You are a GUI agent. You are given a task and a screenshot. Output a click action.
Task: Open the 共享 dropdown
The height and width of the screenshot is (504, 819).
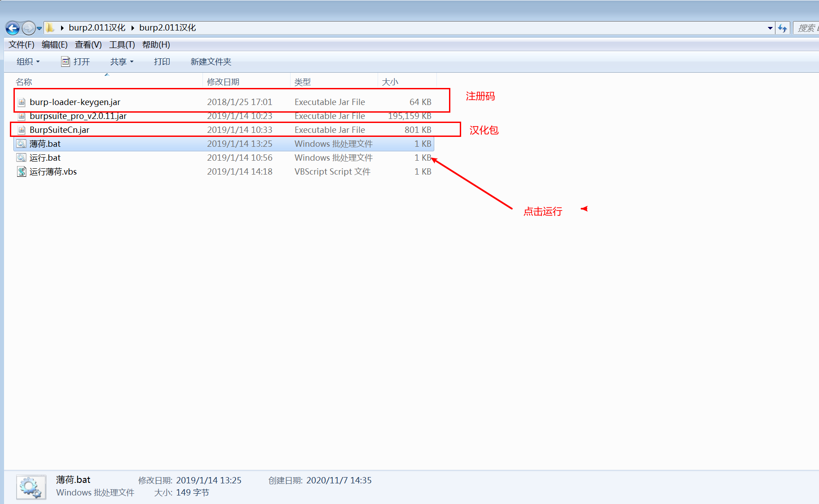(122, 61)
